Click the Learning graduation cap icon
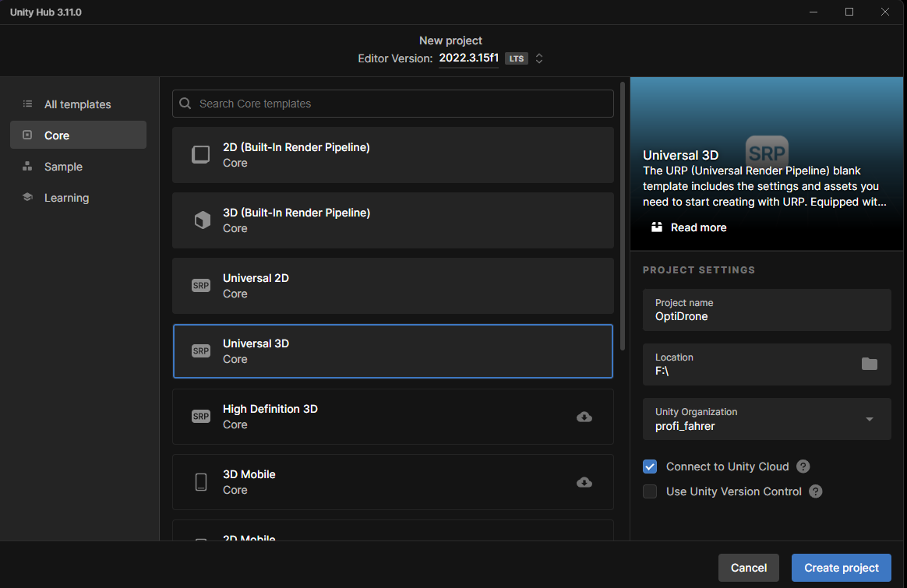 (27, 197)
